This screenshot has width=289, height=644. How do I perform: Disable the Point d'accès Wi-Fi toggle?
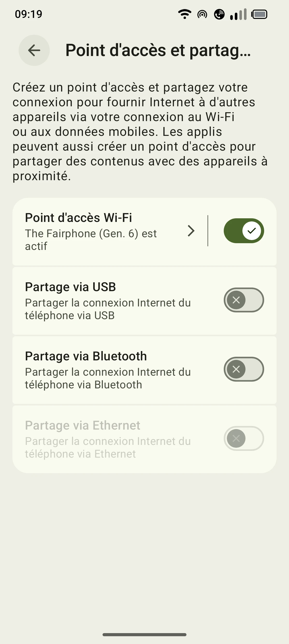click(x=244, y=231)
